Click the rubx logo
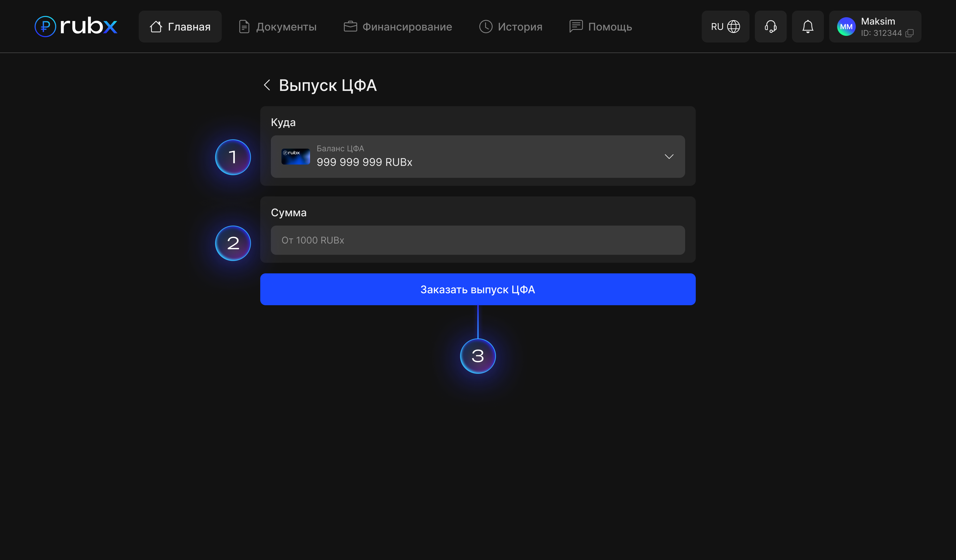 pyautogui.click(x=76, y=26)
